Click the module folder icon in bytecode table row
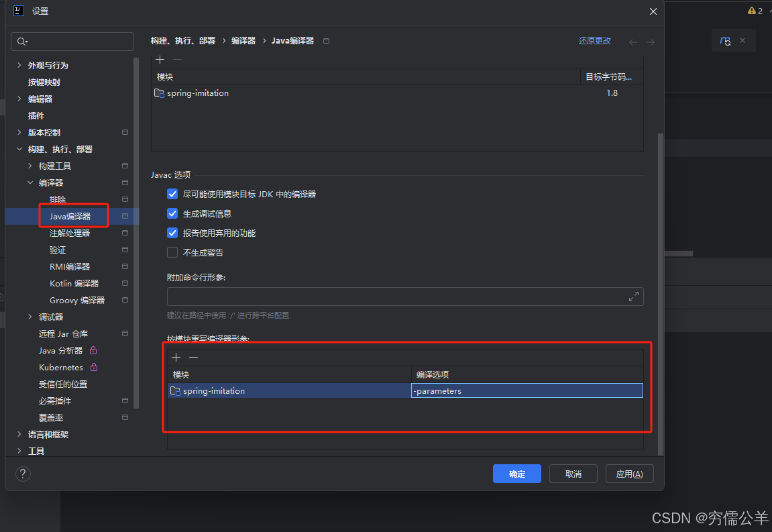772x532 pixels. [x=159, y=93]
